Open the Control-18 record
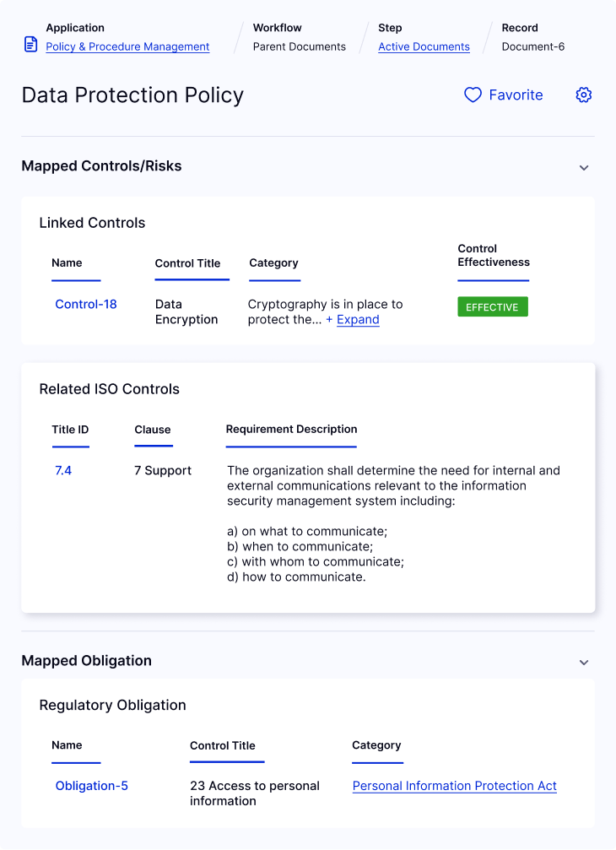Image resolution: width=616 pixels, height=850 pixels. (x=85, y=304)
